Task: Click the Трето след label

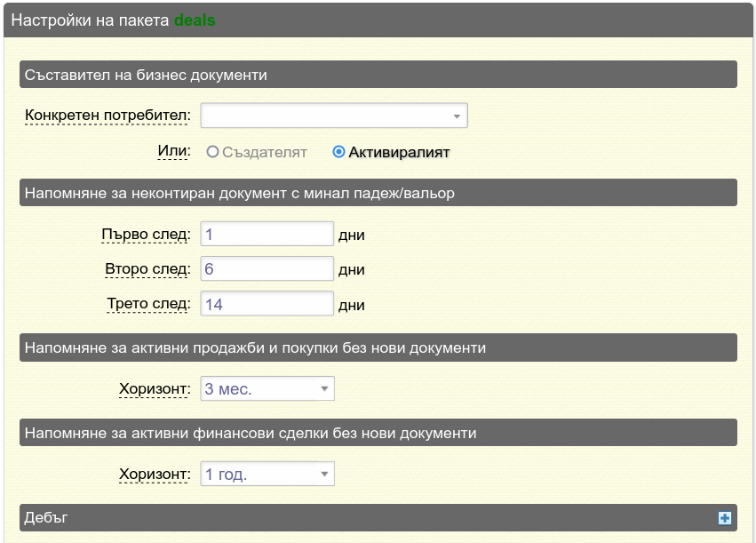Action: pos(149,304)
